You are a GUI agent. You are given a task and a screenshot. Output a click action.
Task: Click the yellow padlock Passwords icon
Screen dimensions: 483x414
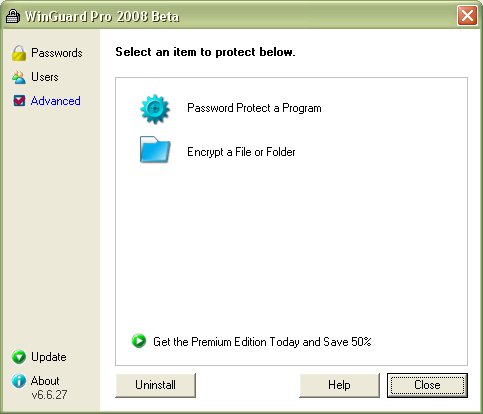[19, 53]
